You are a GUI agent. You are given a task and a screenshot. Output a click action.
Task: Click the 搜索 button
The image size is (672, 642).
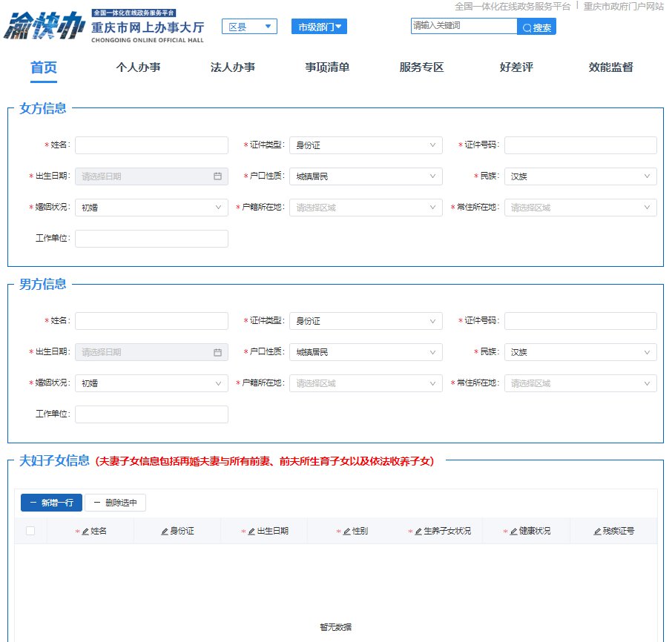[536, 27]
